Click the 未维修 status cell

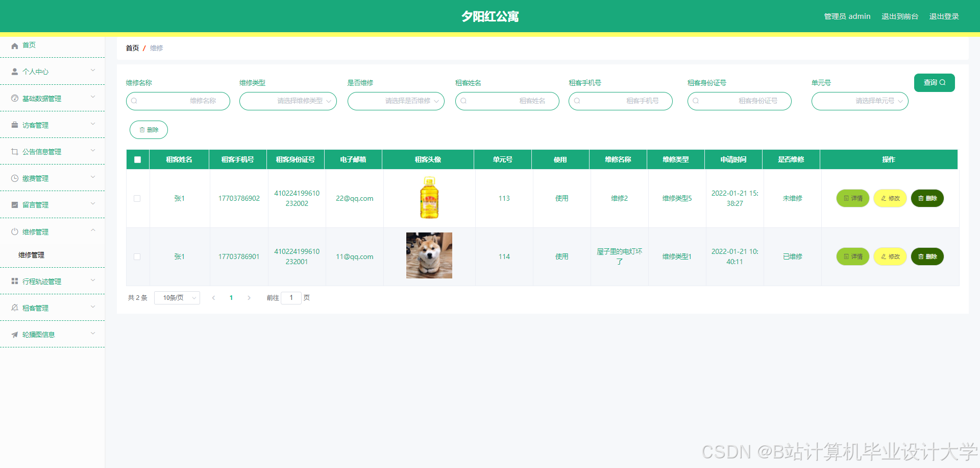[x=793, y=198]
